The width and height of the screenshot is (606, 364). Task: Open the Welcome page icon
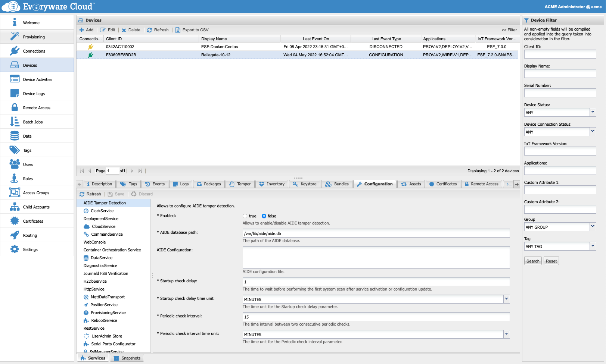[14, 22]
